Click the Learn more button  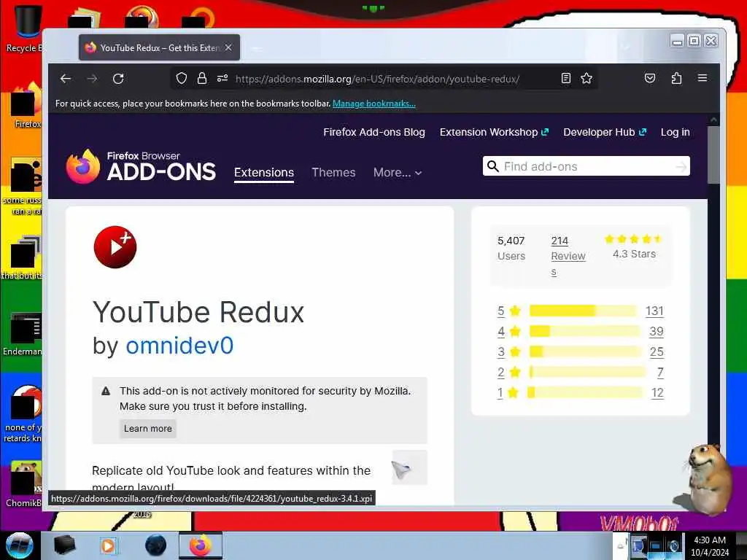(147, 429)
